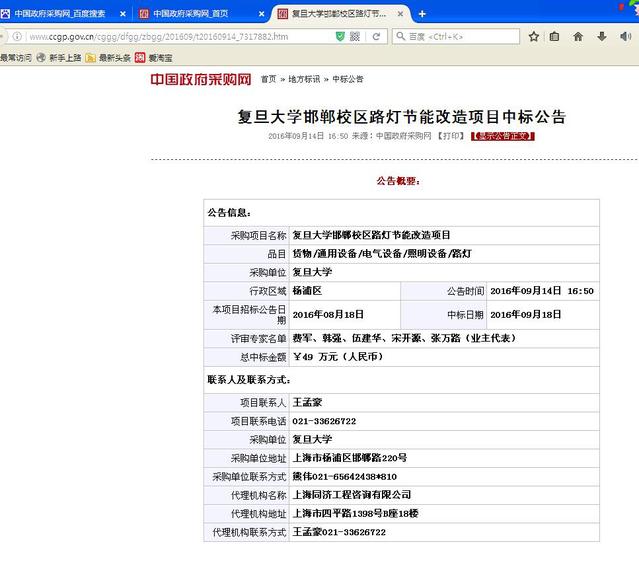Click 公告时间 value 2016年09月14日 16:50
Image resolution: width=639 pixels, height=563 pixels.
(x=542, y=291)
